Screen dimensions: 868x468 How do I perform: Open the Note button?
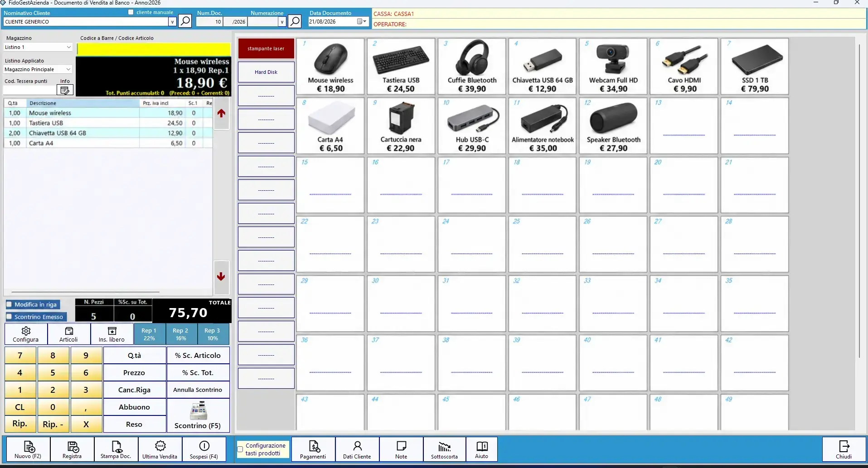pos(401,449)
